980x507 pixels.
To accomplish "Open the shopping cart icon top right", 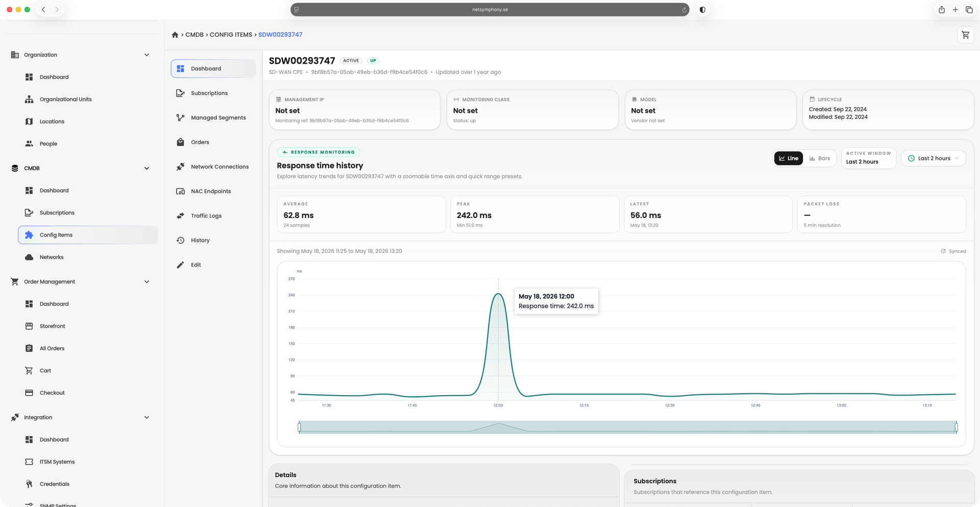I will pyautogui.click(x=965, y=35).
